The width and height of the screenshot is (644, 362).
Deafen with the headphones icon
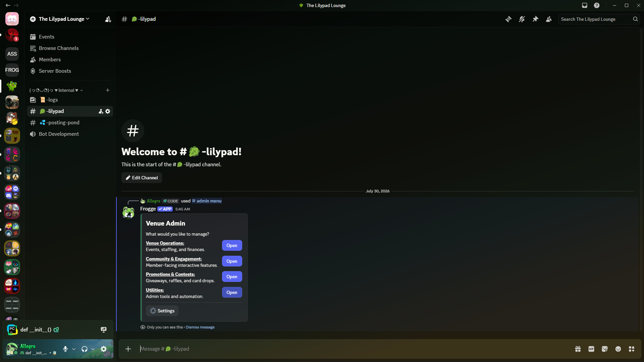[85, 349]
